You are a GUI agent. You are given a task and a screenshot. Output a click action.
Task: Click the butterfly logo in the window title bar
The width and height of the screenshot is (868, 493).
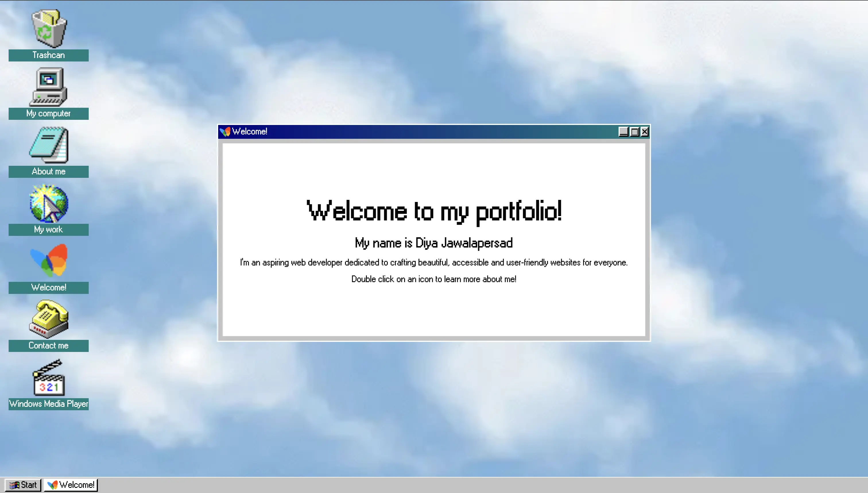tap(225, 131)
